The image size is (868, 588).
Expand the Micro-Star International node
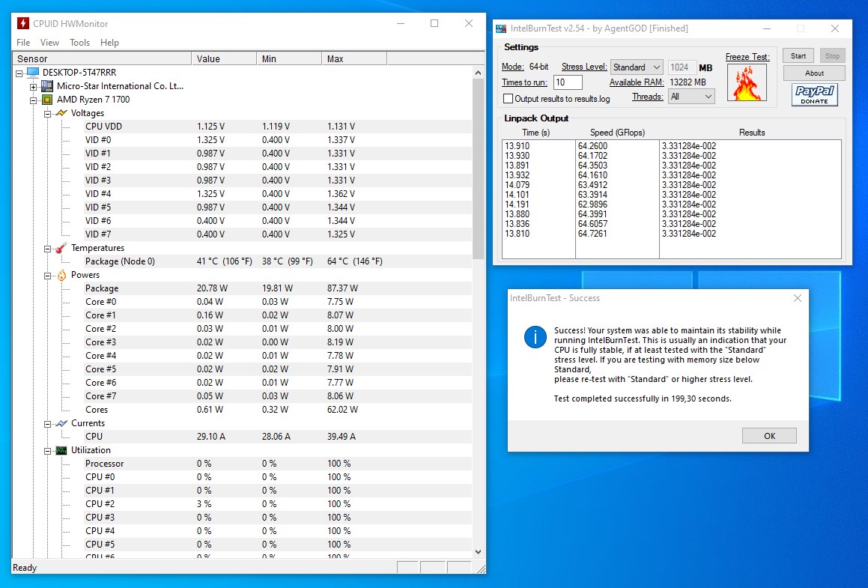tap(34, 87)
